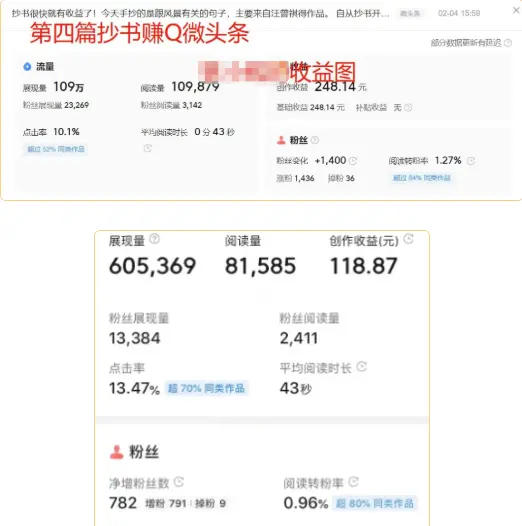Click the 0.96% conversion rate value
The height and width of the screenshot is (526, 522).
click(306, 503)
